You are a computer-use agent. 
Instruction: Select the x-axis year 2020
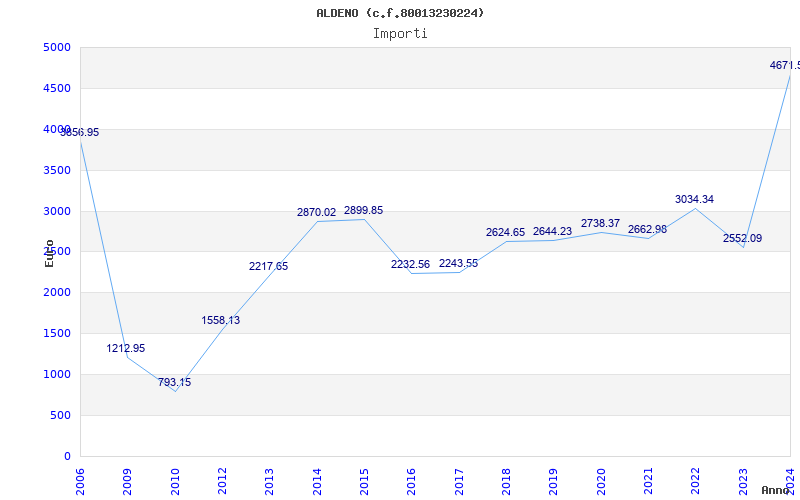[x=601, y=482]
